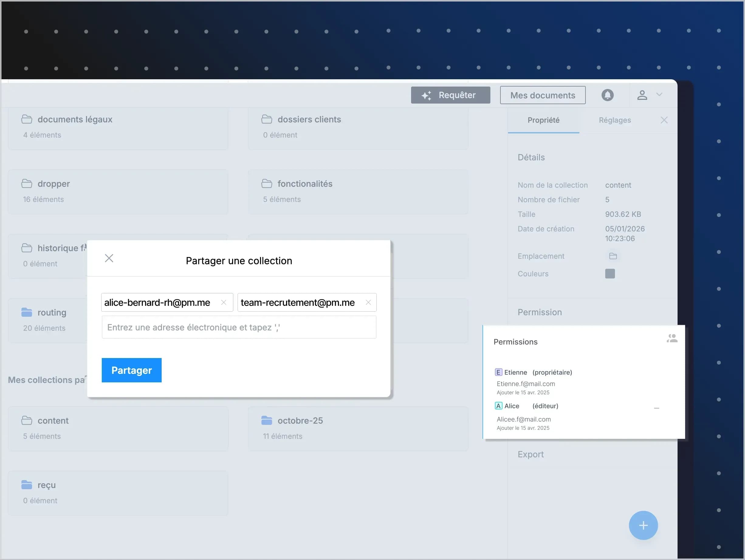Click the Partager button
This screenshot has width=745, height=560.
click(131, 370)
